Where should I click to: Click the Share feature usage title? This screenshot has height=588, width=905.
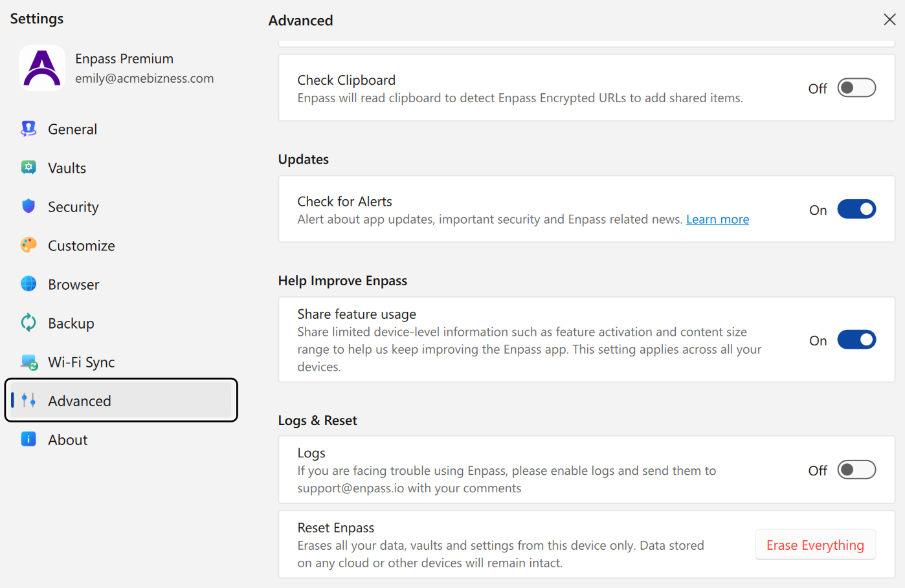(357, 314)
